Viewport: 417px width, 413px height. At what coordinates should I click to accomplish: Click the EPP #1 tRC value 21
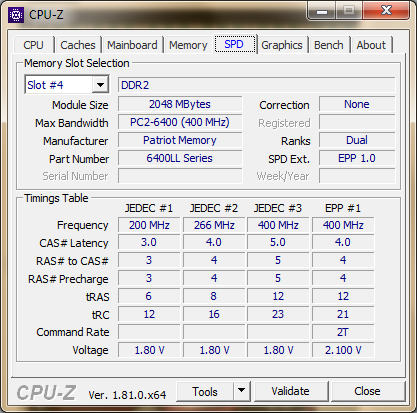pos(343,314)
